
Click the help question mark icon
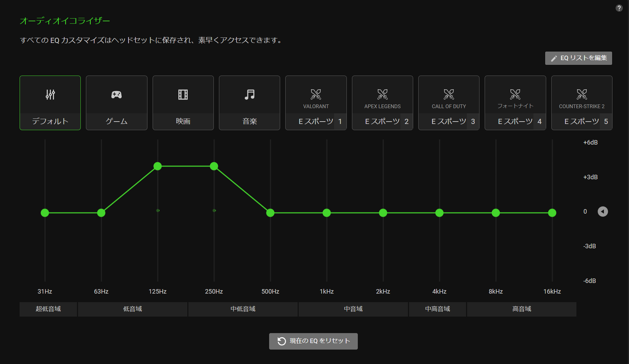click(619, 8)
